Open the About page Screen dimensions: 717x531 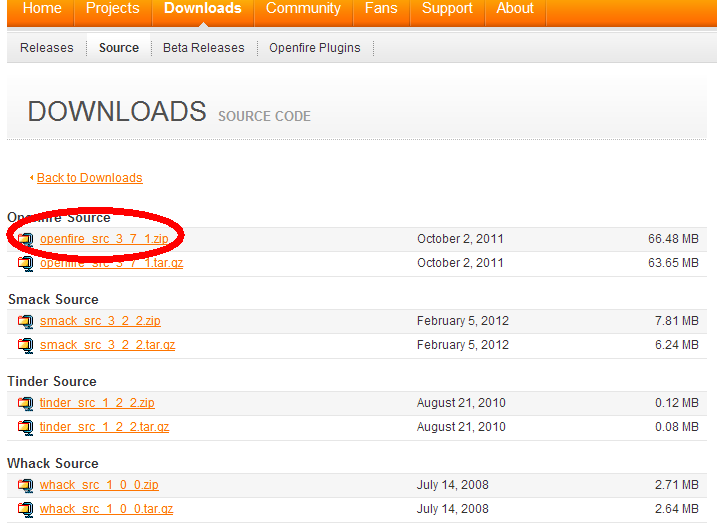pos(515,8)
